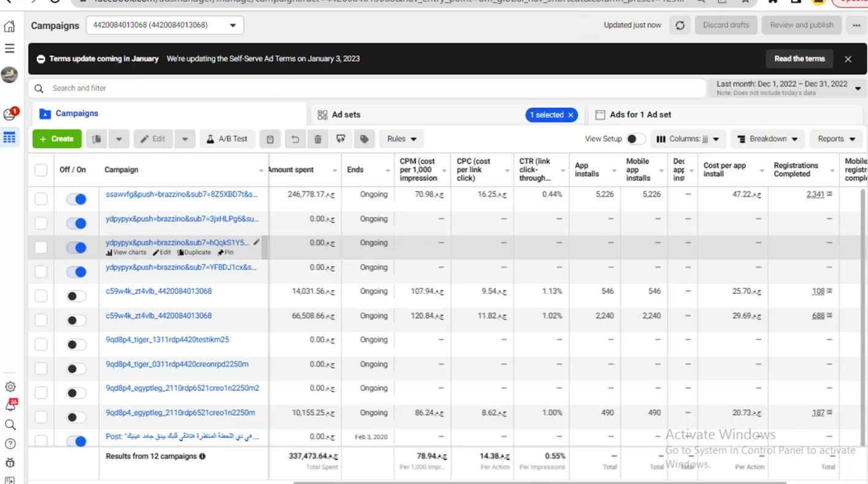Open the ad account selector dropdown
The height and width of the screenshot is (484, 868).
[x=165, y=25]
